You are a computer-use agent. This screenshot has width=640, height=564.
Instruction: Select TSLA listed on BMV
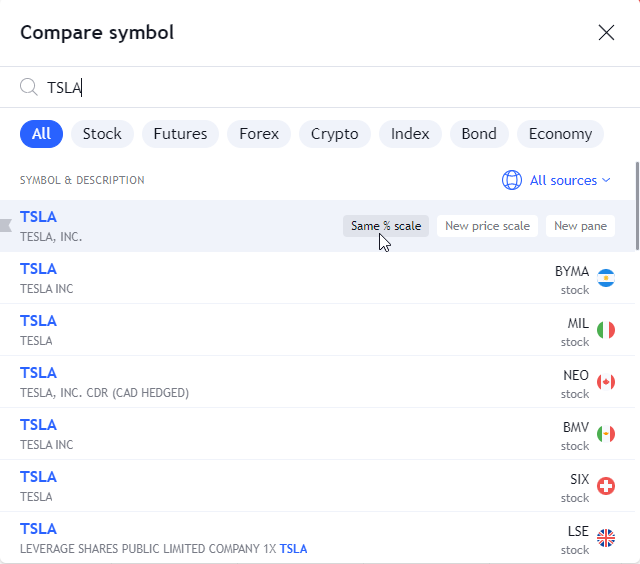click(x=318, y=434)
